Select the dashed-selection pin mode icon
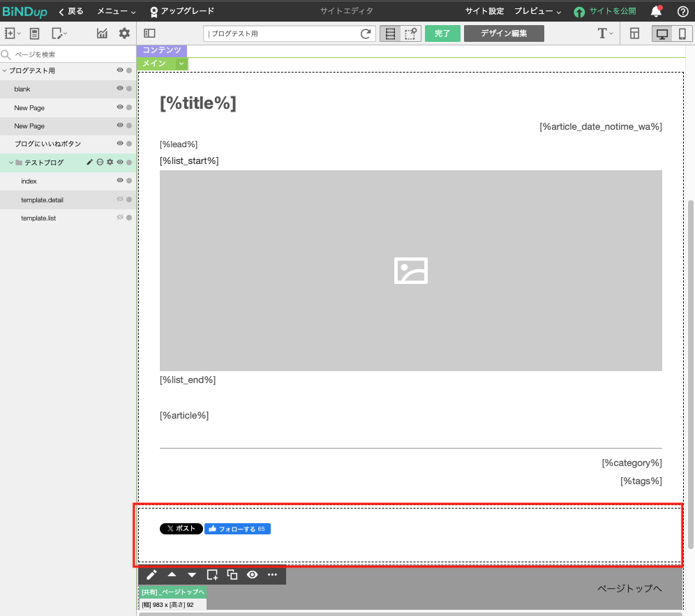Image resolution: width=695 pixels, height=616 pixels. [x=411, y=33]
